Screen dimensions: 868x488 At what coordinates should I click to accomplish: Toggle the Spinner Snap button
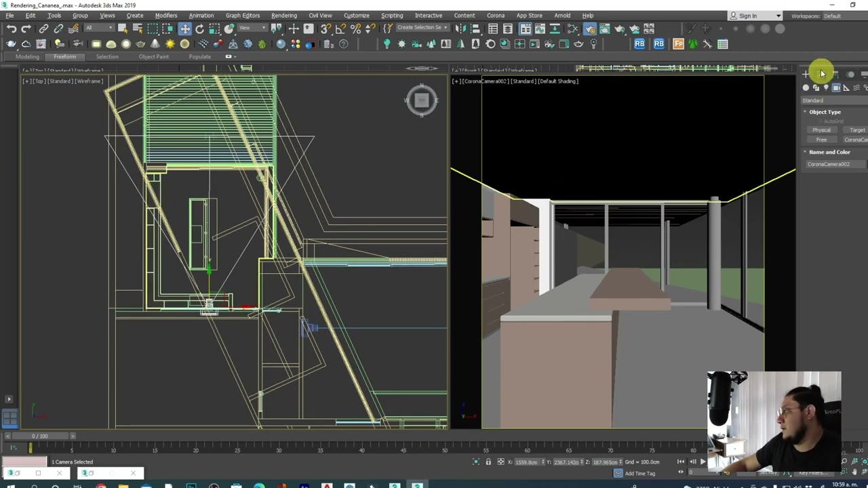tap(370, 28)
